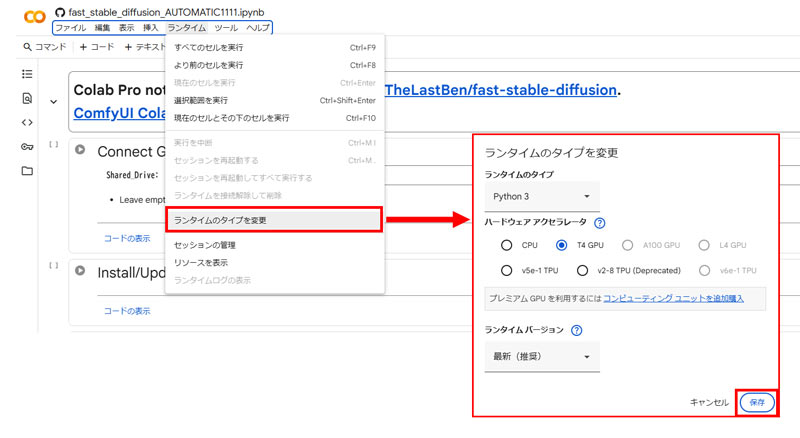Run the Connect Google Drive cell
The height and width of the screenshot is (438, 800).
[80, 150]
